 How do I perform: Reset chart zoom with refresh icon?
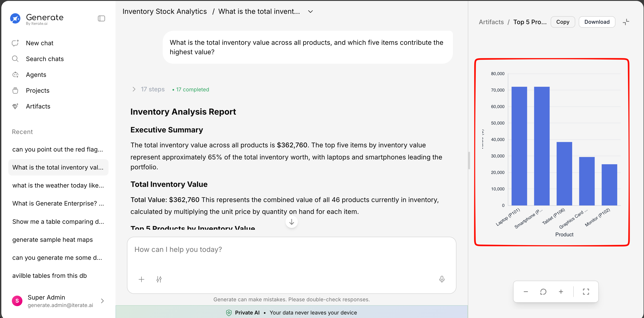pos(543,291)
